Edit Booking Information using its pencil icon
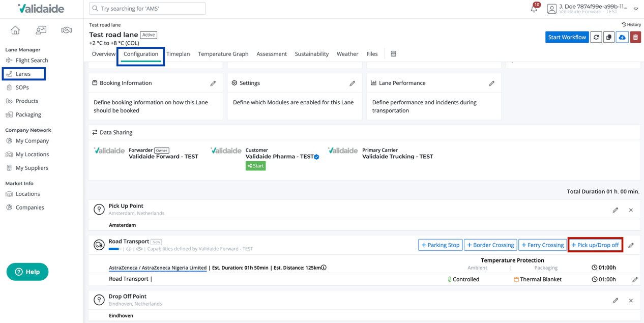644x323 pixels. [x=213, y=83]
